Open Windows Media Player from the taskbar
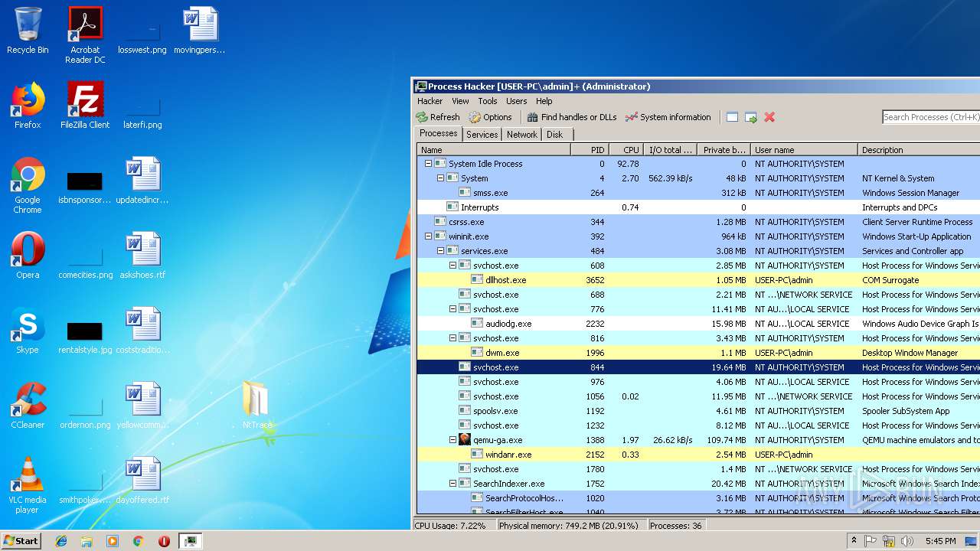 click(113, 541)
